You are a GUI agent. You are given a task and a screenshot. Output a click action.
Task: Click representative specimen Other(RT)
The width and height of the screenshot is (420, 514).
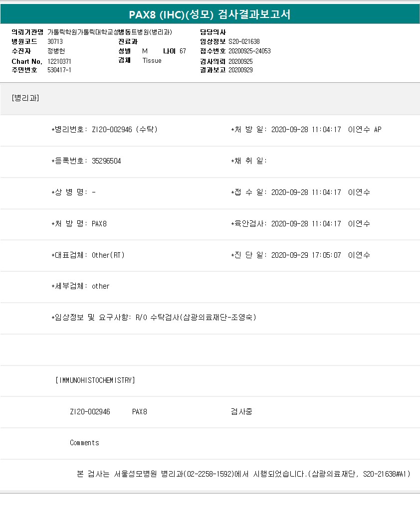(108, 255)
